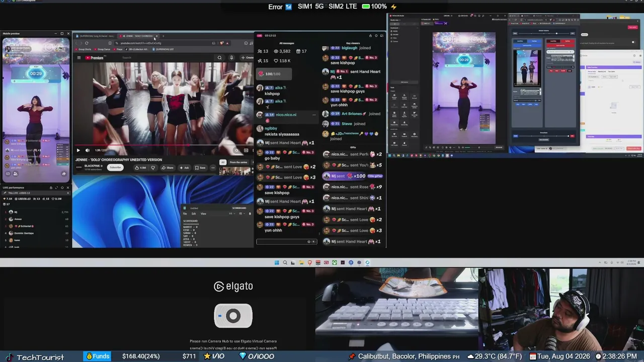The height and width of the screenshot is (362, 644).
Task: Open options for nico.nico.ni message
Action: pyautogui.click(x=314, y=115)
